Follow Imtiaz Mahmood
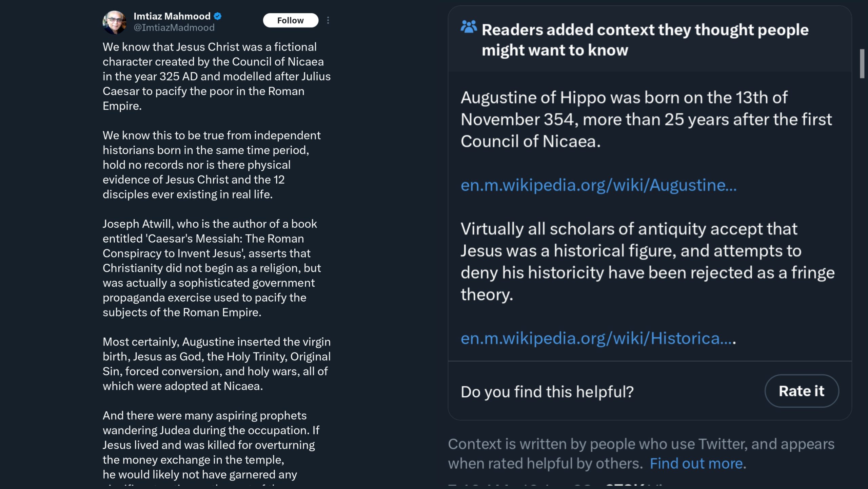The width and height of the screenshot is (868, 489). pos(291,20)
